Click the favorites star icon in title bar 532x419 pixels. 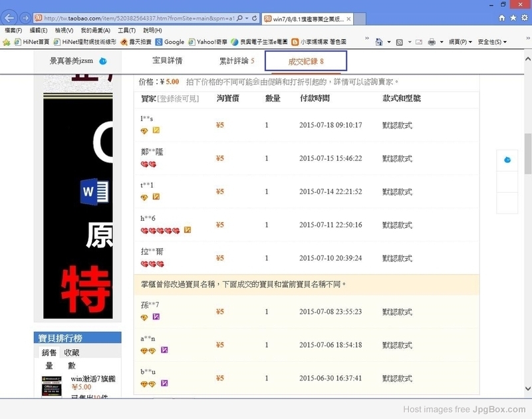point(513,18)
